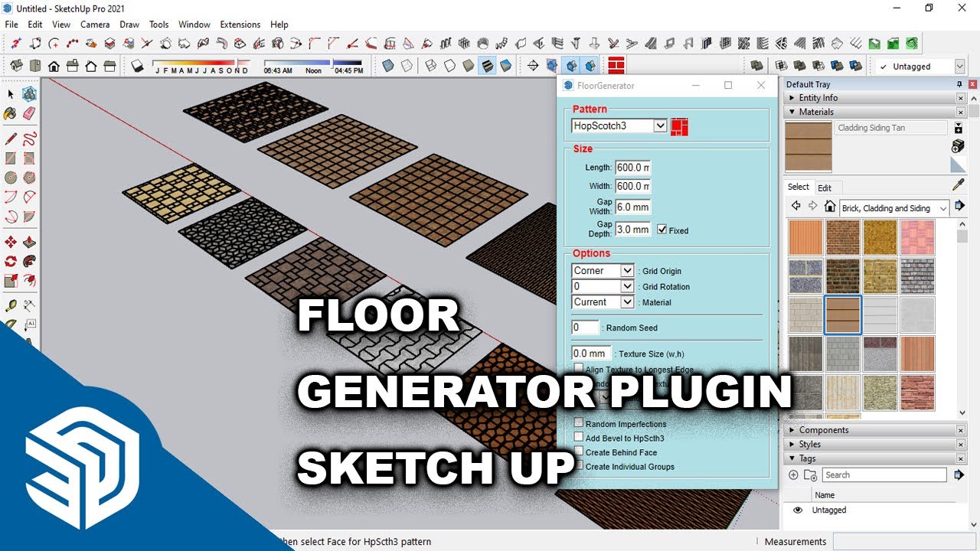The height and width of the screenshot is (551, 980).
Task: Activate the Materials eyedropper sample tool
Action: (x=958, y=185)
